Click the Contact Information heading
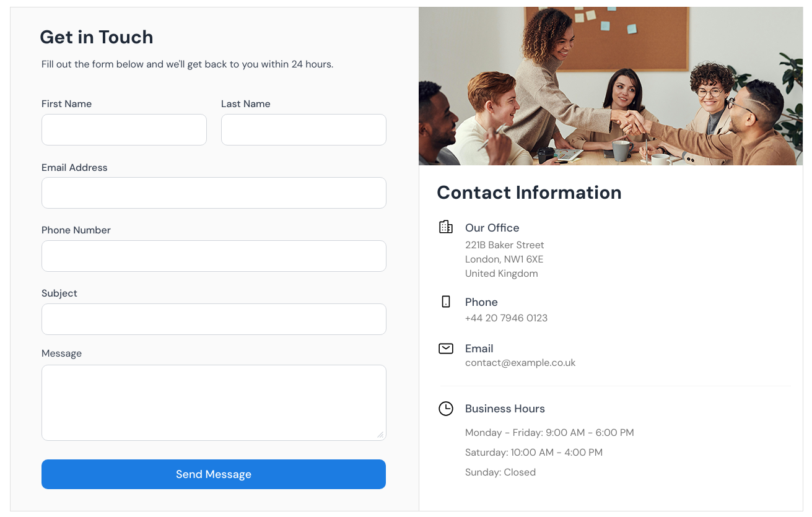 [x=529, y=193]
